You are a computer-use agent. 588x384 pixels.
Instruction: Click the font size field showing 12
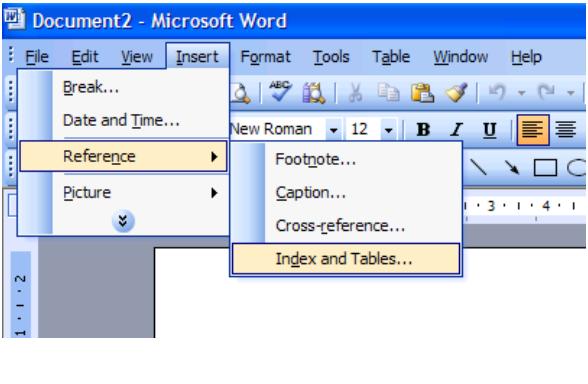[363, 130]
